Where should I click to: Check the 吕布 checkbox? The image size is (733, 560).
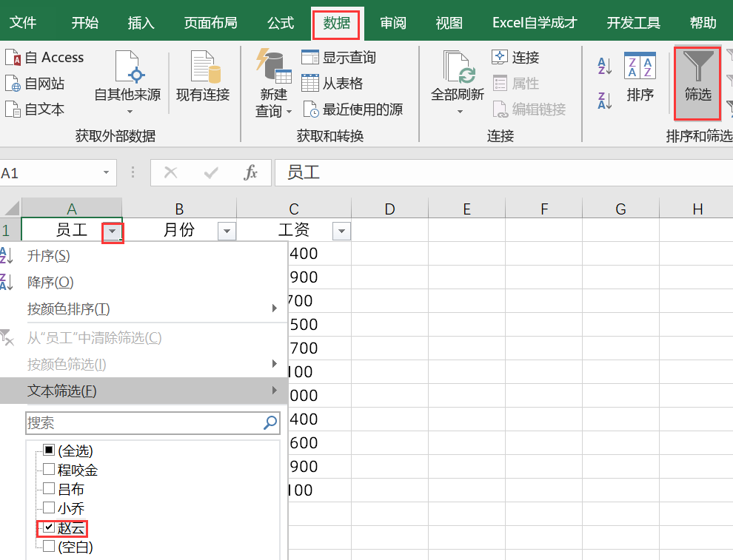(x=49, y=488)
